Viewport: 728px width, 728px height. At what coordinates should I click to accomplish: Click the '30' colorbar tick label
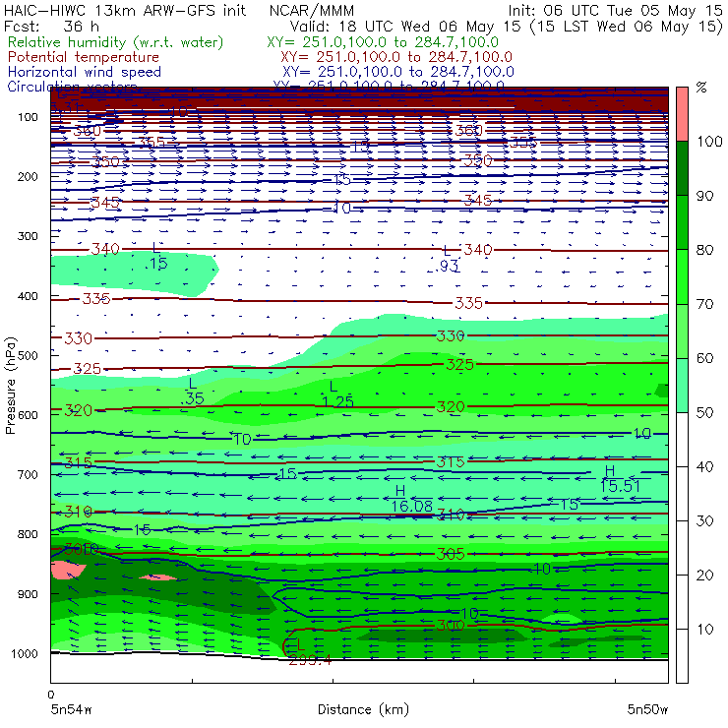pyautogui.click(x=704, y=521)
